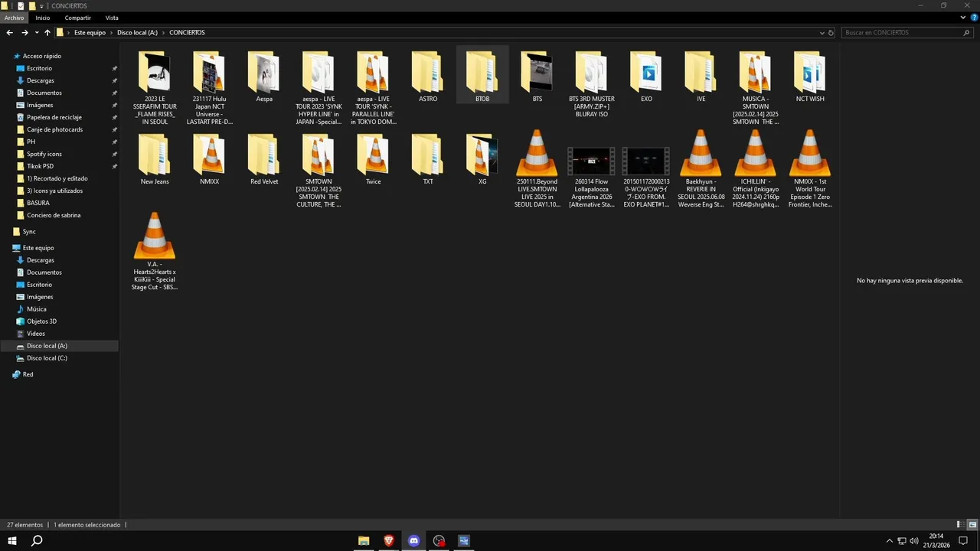Open Tikok PSD folder in the sidebar
The image size is (980, 551).
pyautogui.click(x=40, y=166)
